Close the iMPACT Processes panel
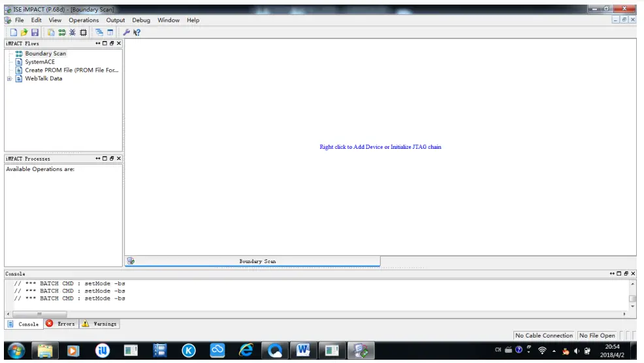Screen dimensions: 644x363 [x=119, y=158]
